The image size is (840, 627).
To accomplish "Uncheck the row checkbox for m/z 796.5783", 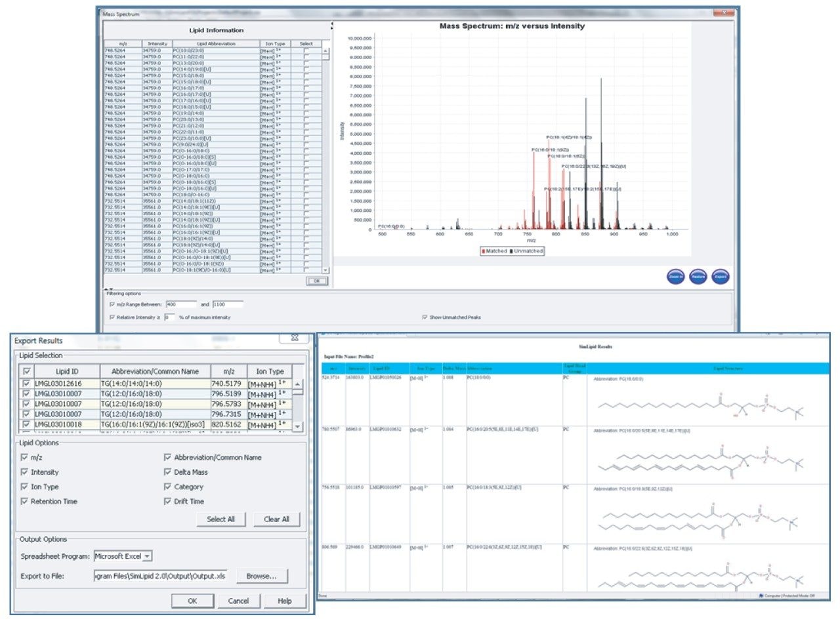I will point(26,404).
